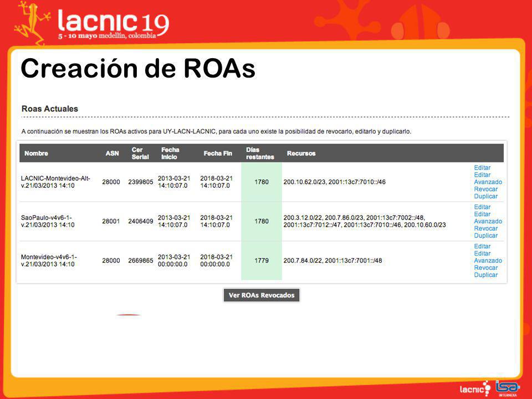The height and width of the screenshot is (399, 532).
Task: Click the ASN column header
Action: click(112, 154)
